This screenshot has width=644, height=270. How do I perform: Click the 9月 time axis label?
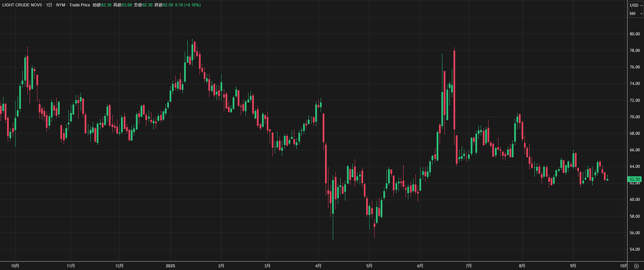pyautogui.click(x=573, y=266)
